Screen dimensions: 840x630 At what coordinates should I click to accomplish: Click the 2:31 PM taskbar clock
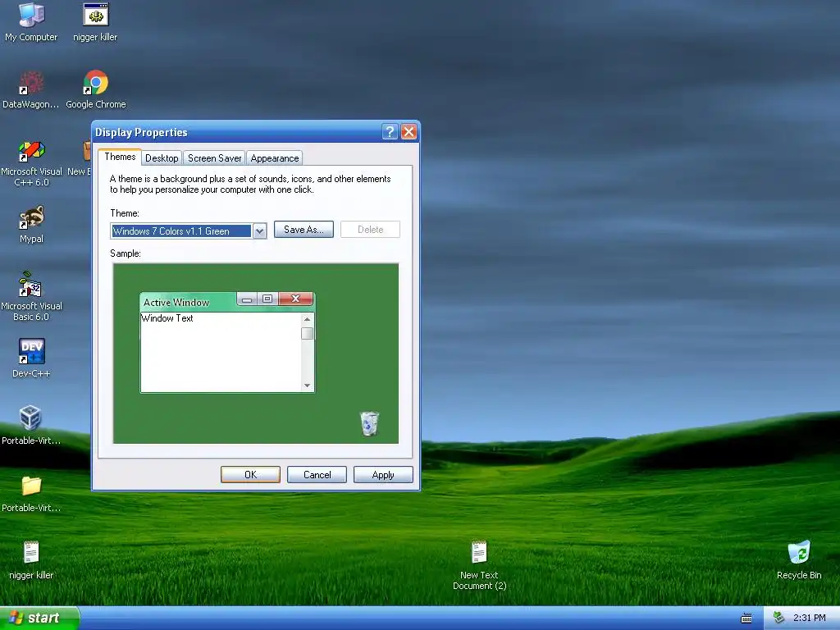pos(810,619)
